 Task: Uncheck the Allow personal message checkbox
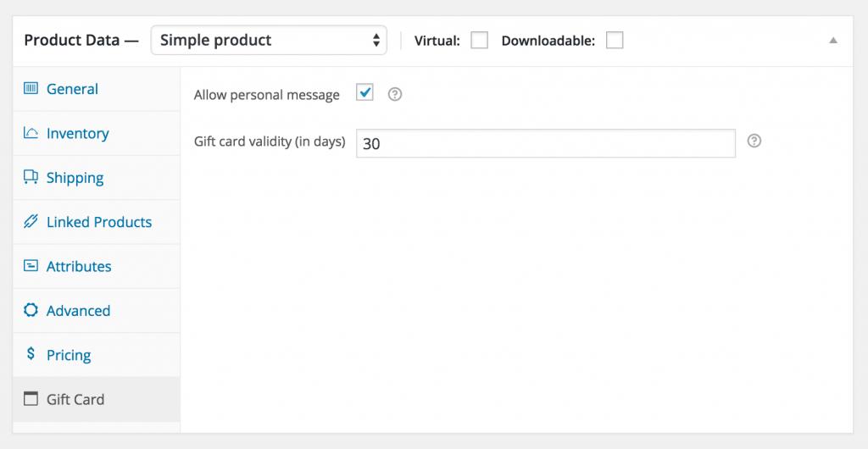[364, 93]
